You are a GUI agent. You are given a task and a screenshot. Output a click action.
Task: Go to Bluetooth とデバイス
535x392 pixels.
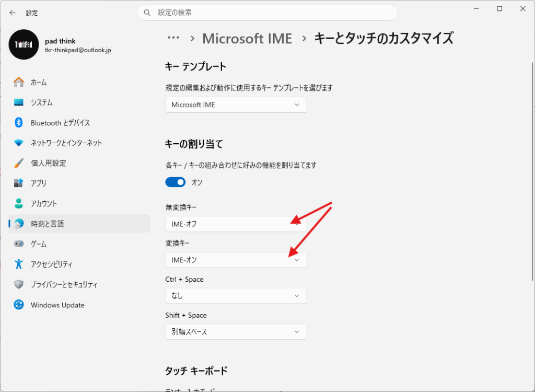click(x=79, y=123)
